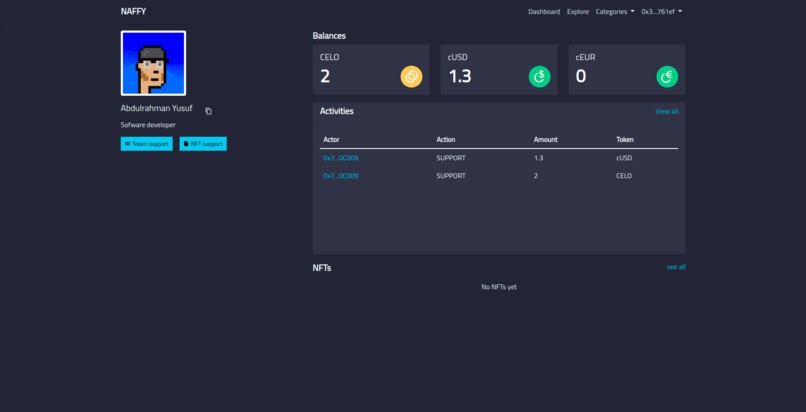Click the No NFTs yet message

[499, 287]
